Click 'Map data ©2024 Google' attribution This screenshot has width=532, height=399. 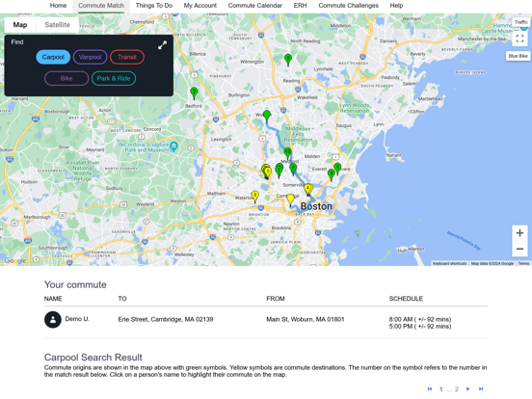click(x=492, y=263)
